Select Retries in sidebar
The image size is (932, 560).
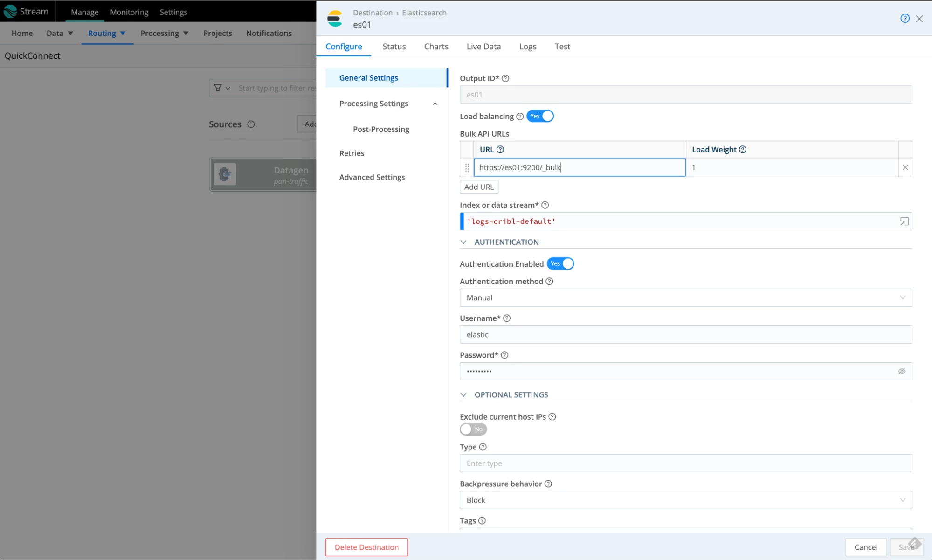click(x=352, y=153)
